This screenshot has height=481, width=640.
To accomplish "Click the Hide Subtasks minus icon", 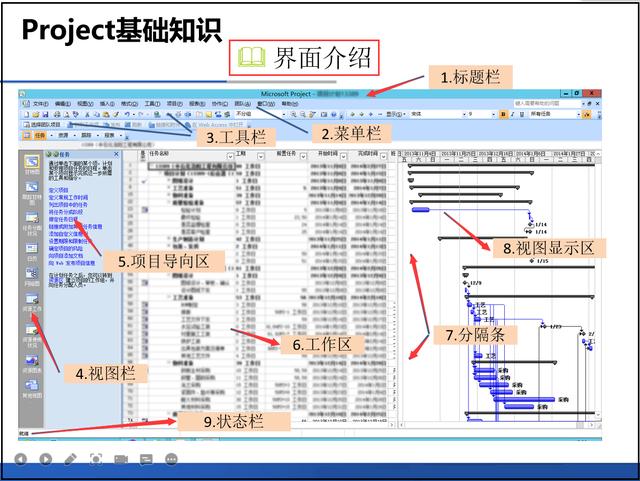I will pyautogui.click(x=380, y=114).
